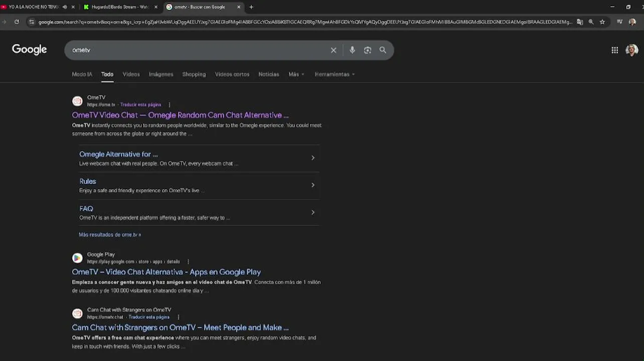This screenshot has width=644, height=361.
Task: Click 'Google Play' site name text
Action: pyautogui.click(x=101, y=254)
